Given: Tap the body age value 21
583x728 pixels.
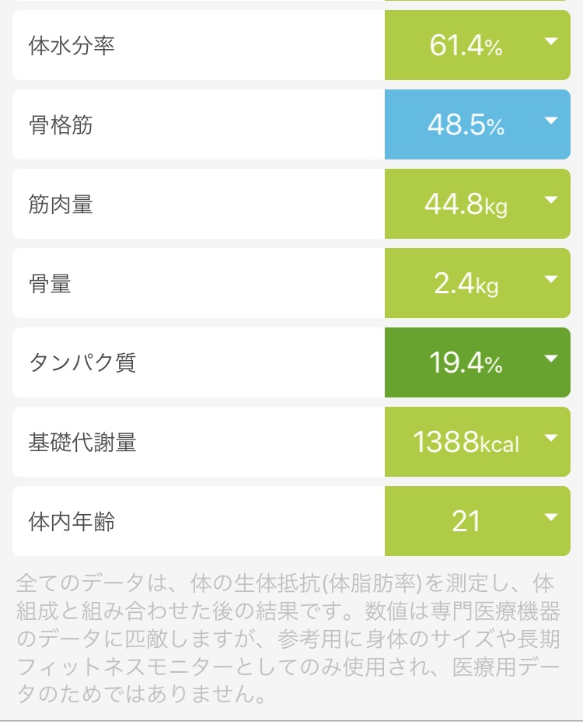Looking at the screenshot, I should tap(466, 521).
